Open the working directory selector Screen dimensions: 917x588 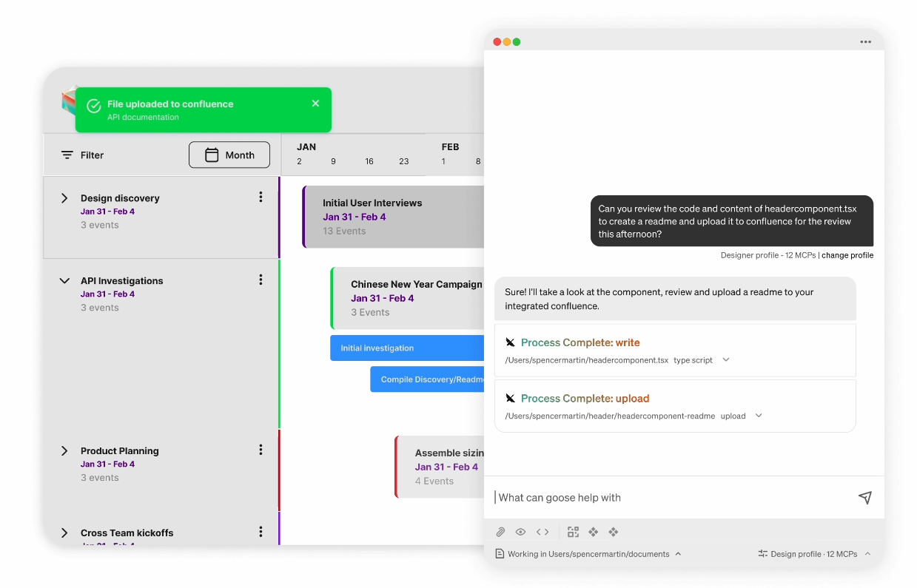(588, 554)
